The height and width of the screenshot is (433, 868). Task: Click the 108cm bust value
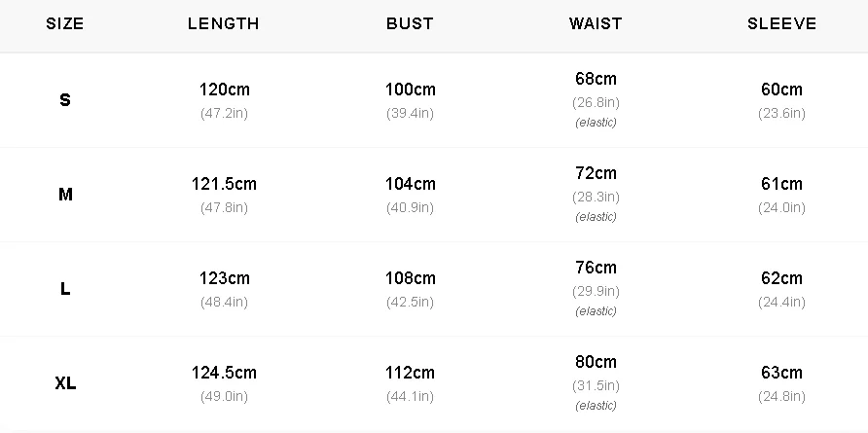click(411, 278)
